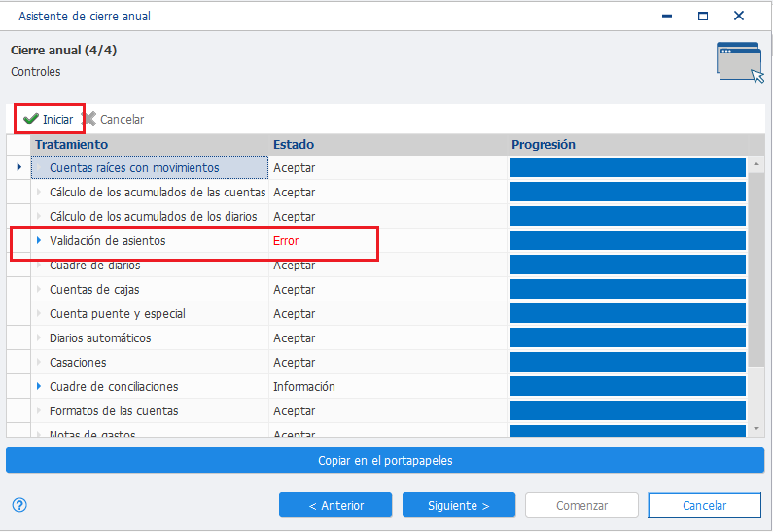Click the vertical scrollbar thumb
The image size is (773, 532).
pyautogui.click(x=756, y=269)
